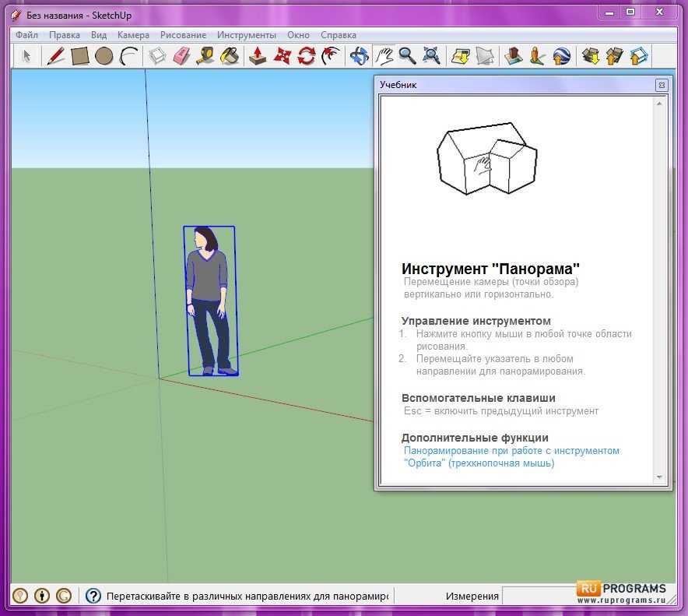Click the Измерения input box
Image resolution: width=688 pixels, height=616 pixels.
pos(539,596)
